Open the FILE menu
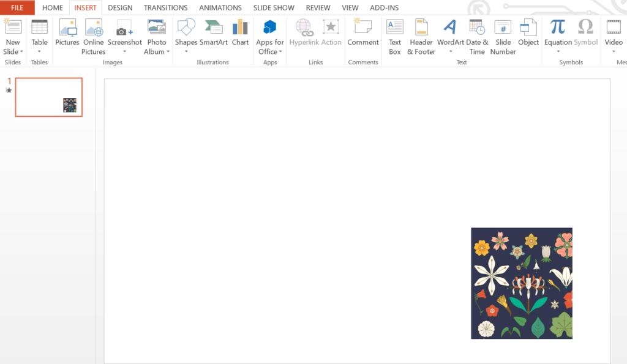 [17, 7]
